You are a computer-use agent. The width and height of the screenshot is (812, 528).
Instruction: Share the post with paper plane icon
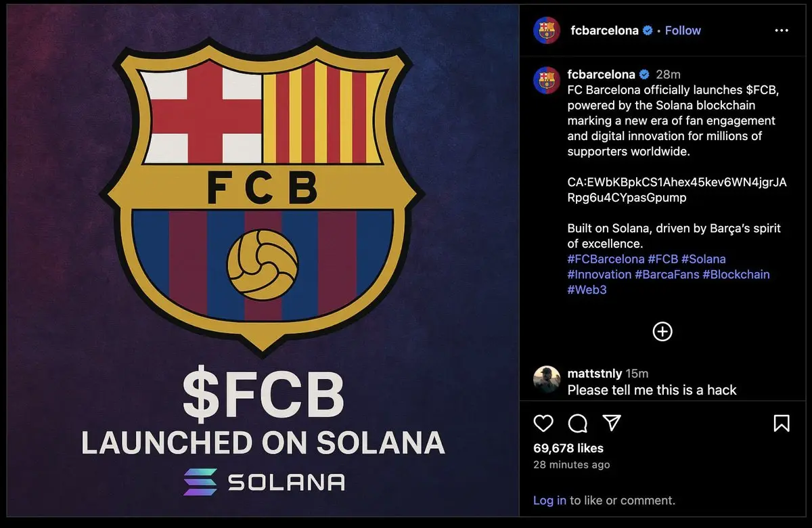(612, 424)
